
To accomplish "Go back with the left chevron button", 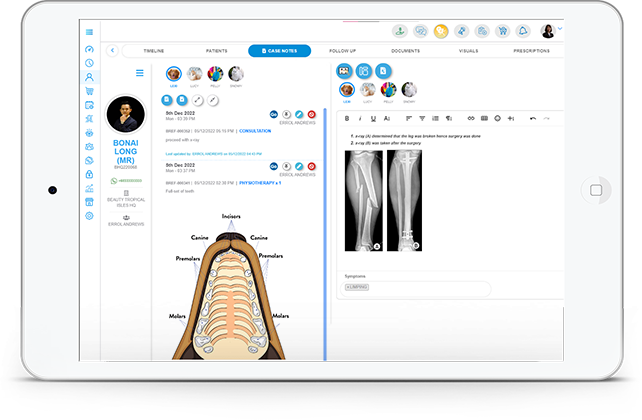I will pyautogui.click(x=112, y=51).
